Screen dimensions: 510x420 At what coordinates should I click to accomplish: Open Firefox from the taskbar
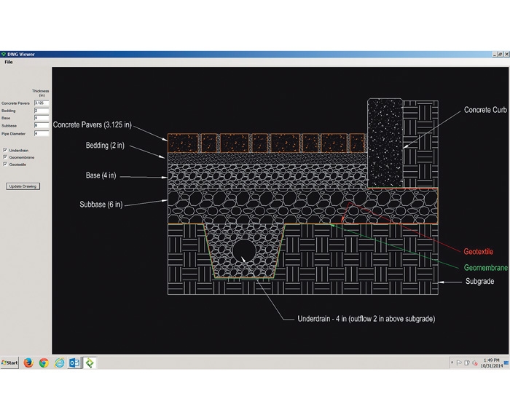click(x=28, y=362)
